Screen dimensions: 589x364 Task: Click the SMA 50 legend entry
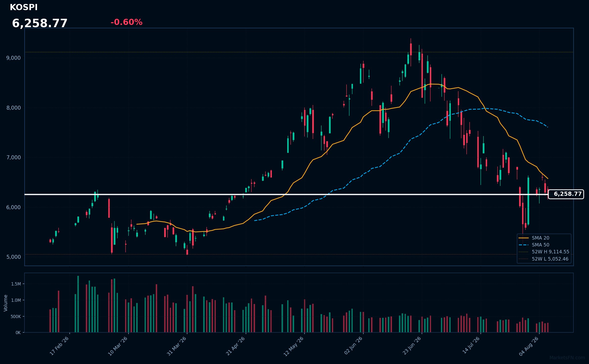(x=541, y=245)
